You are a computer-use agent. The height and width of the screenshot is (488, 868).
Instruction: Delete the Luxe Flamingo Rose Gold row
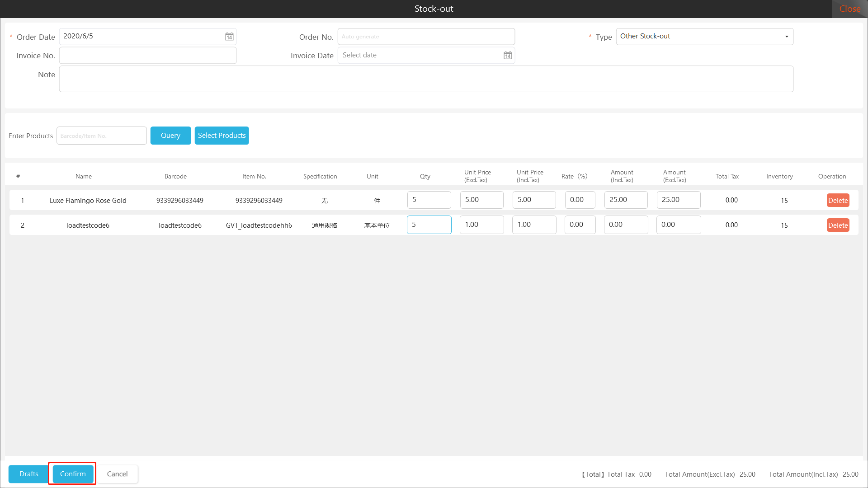[x=838, y=200]
